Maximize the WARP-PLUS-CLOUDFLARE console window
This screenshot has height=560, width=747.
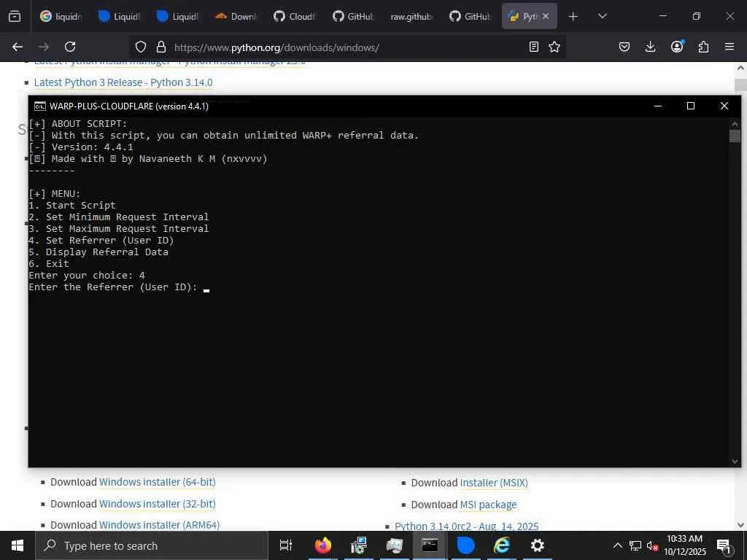tap(690, 106)
